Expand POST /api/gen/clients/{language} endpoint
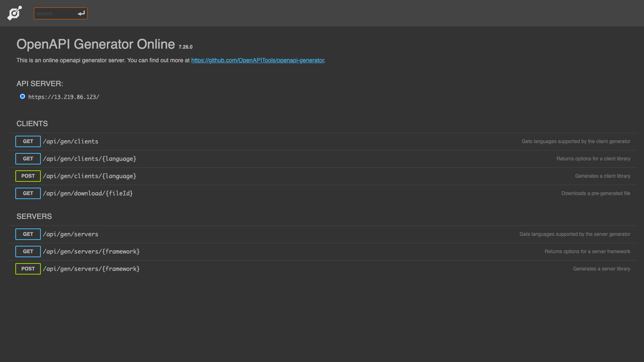The image size is (644, 362). click(x=323, y=176)
